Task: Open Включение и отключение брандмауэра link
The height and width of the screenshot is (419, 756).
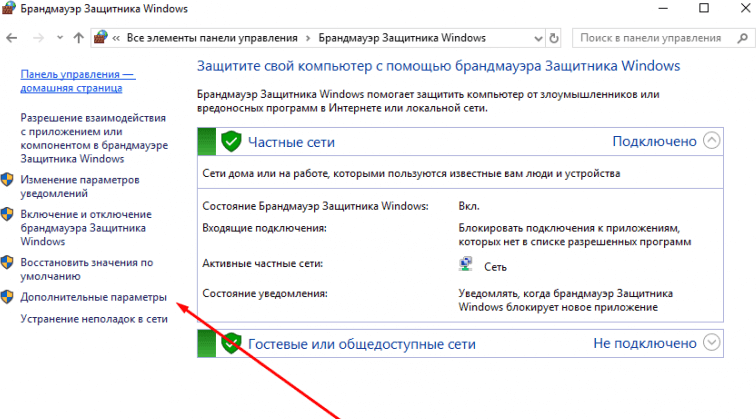Action: coord(86,228)
